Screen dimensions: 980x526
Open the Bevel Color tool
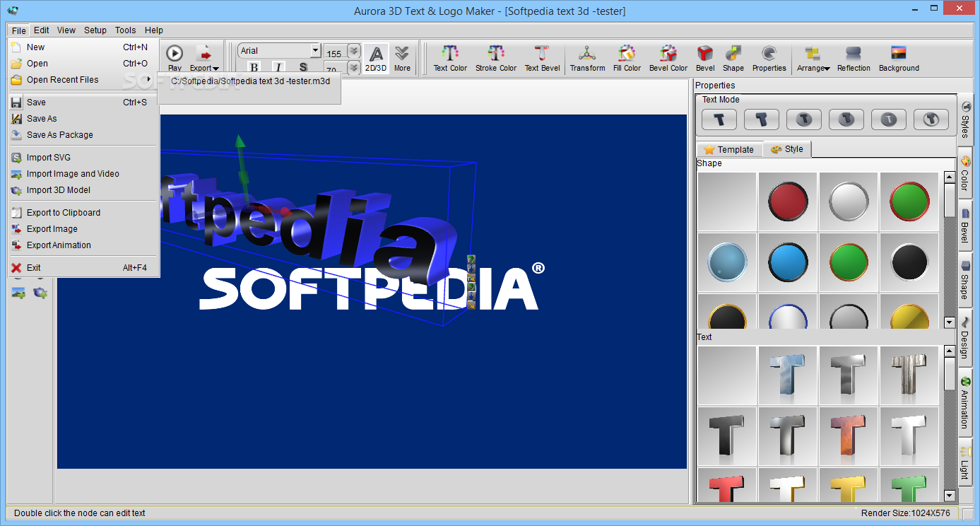pos(668,58)
